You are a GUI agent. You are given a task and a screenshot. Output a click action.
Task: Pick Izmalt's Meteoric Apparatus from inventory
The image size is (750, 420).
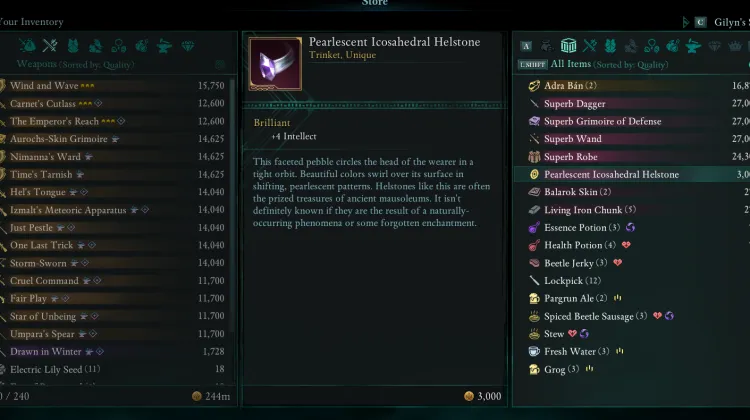(x=69, y=210)
